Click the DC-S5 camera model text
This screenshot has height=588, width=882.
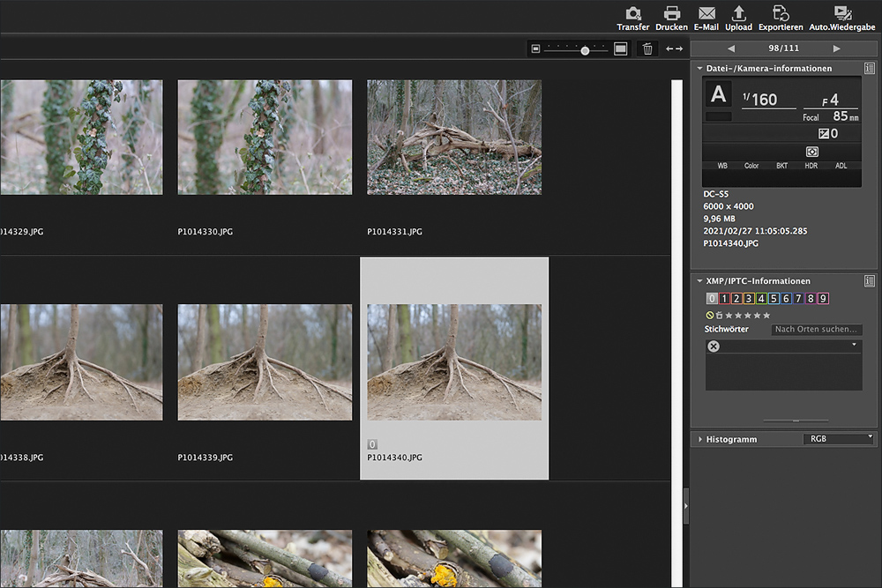click(715, 194)
